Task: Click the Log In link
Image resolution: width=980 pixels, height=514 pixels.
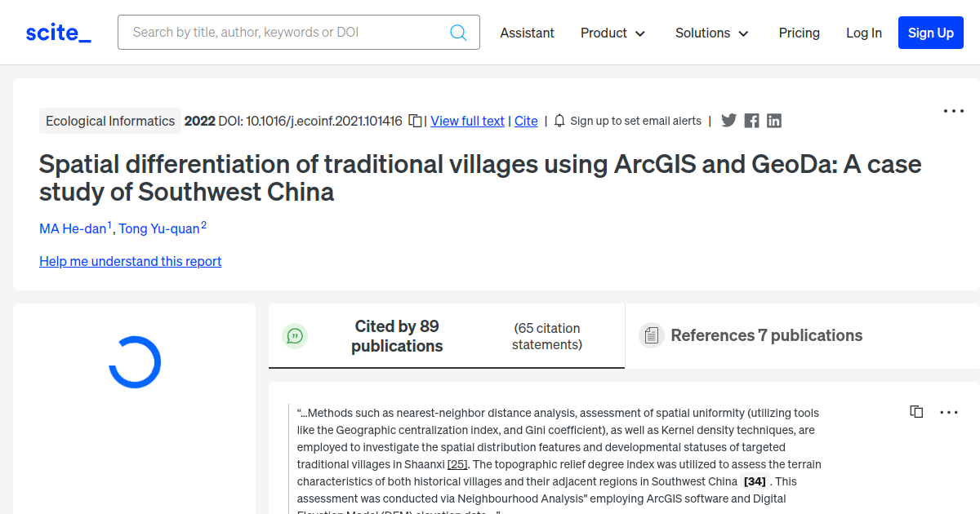Action: tap(863, 33)
